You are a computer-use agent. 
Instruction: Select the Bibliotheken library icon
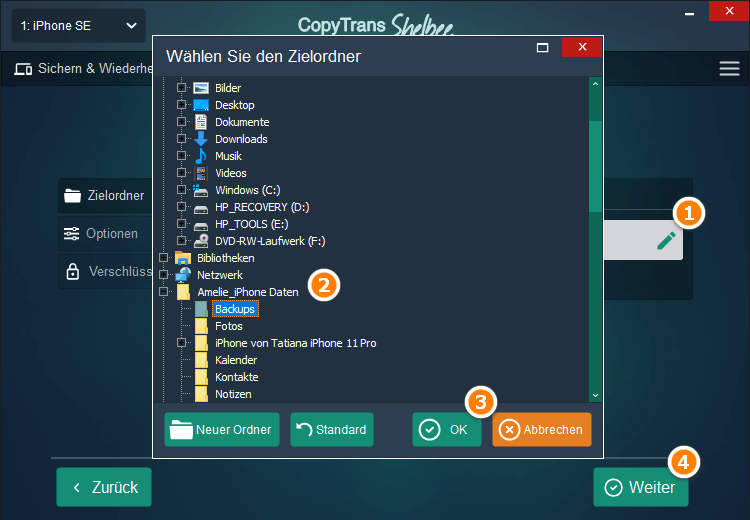(183, 258)
